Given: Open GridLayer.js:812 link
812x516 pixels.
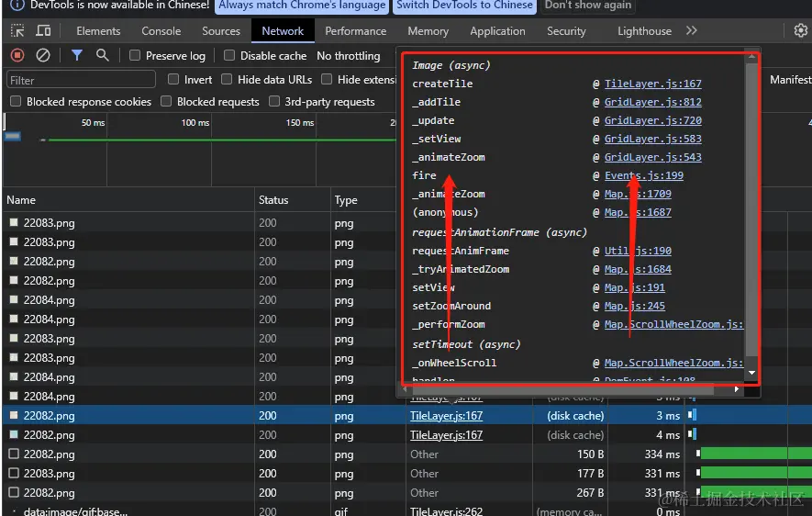Looking at the screenshot, I should tap(652, 102).
